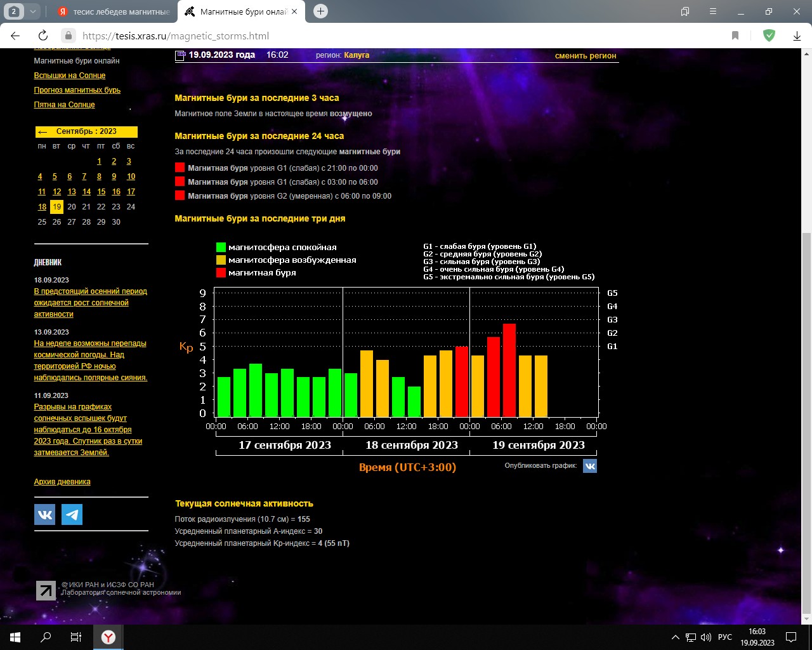Open 'Прогноз магнитных бурь' sidebar link
This screenshot has width=812, height=650.
(x=77, y=90)
